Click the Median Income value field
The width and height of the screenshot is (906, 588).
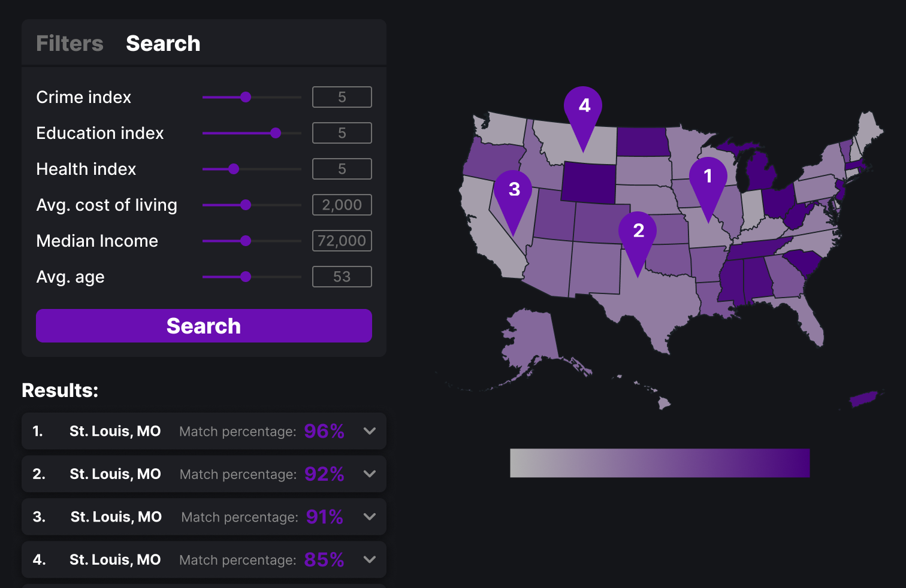342,241
